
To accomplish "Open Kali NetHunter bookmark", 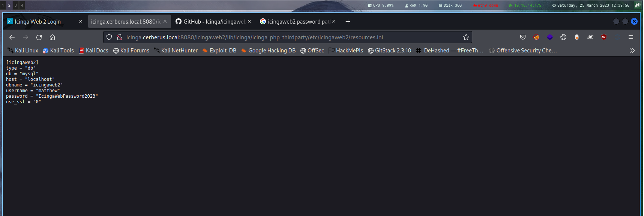I will click(176, 51).
